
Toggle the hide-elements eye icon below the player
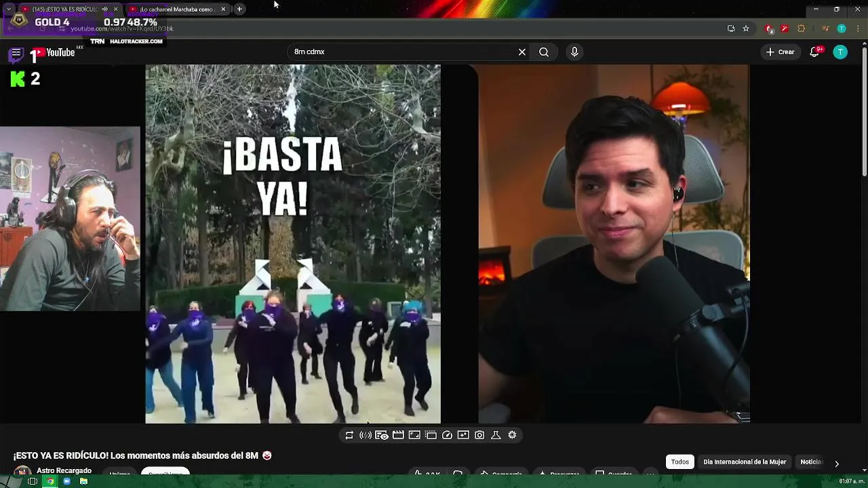382,435
